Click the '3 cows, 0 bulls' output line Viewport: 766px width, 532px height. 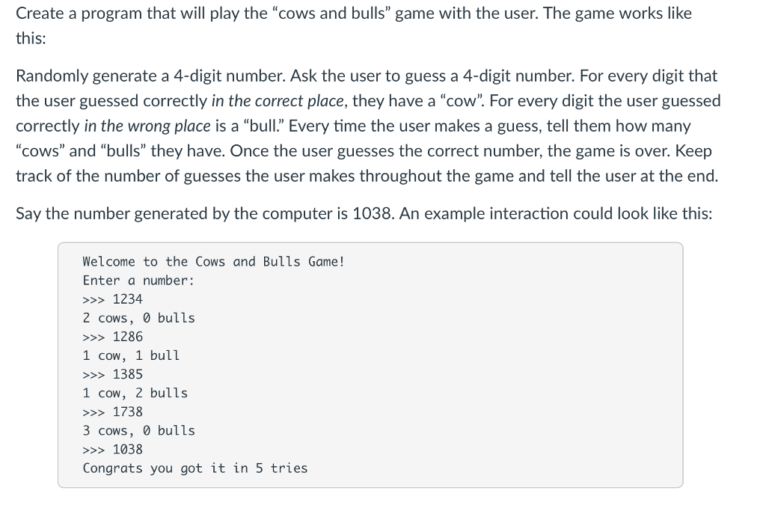pos(138,430)
